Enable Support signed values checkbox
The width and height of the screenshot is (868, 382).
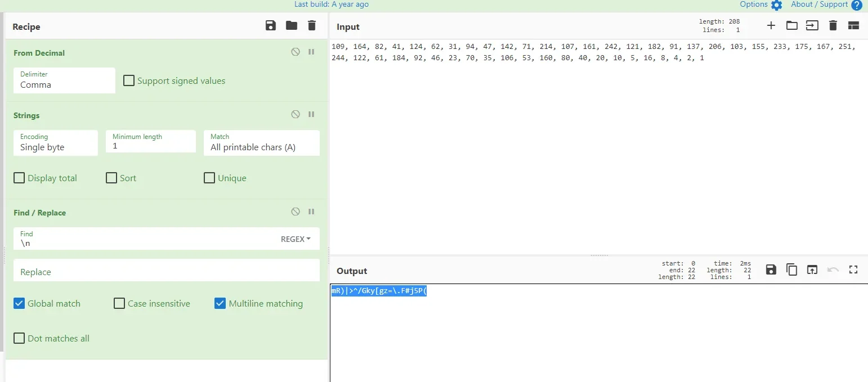(129, 80)
